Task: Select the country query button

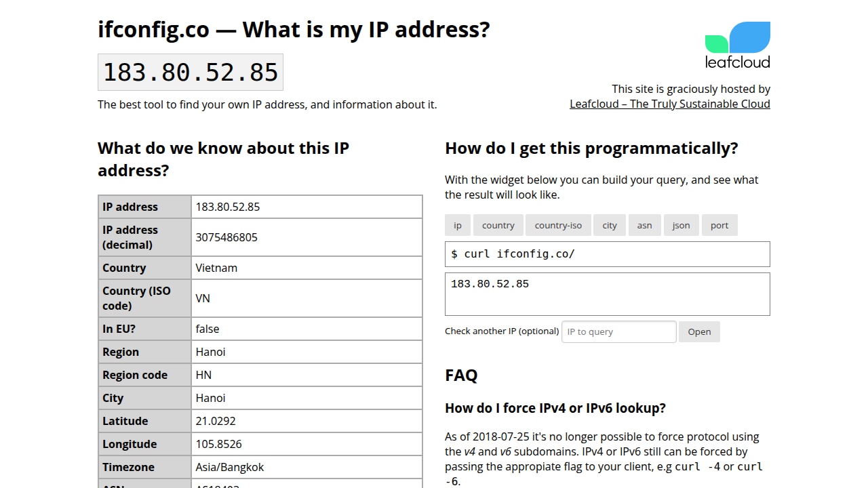Action: click(x=498, y=225)
